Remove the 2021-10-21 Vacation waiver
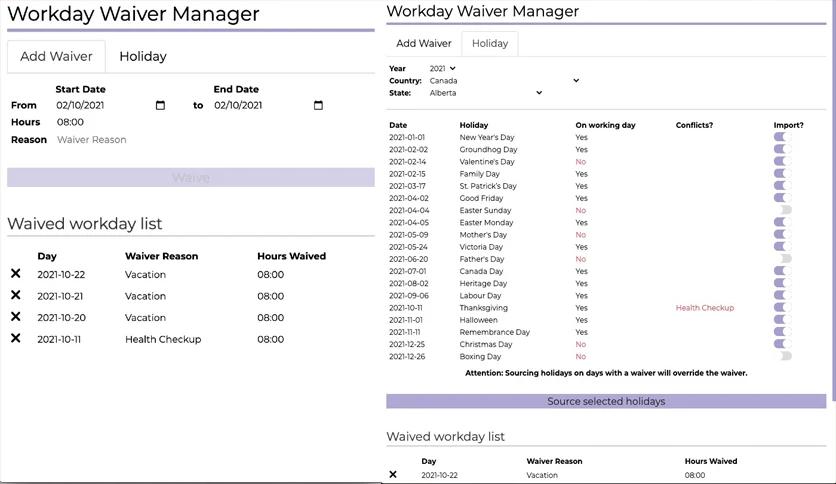The width and height of the screenshot is (836, 484). (x=15, y=295)
